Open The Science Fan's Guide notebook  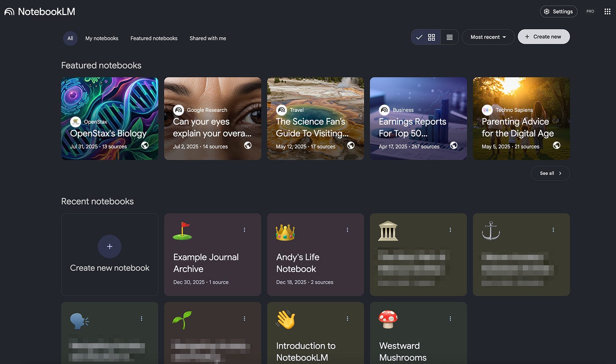pos(315,118)
